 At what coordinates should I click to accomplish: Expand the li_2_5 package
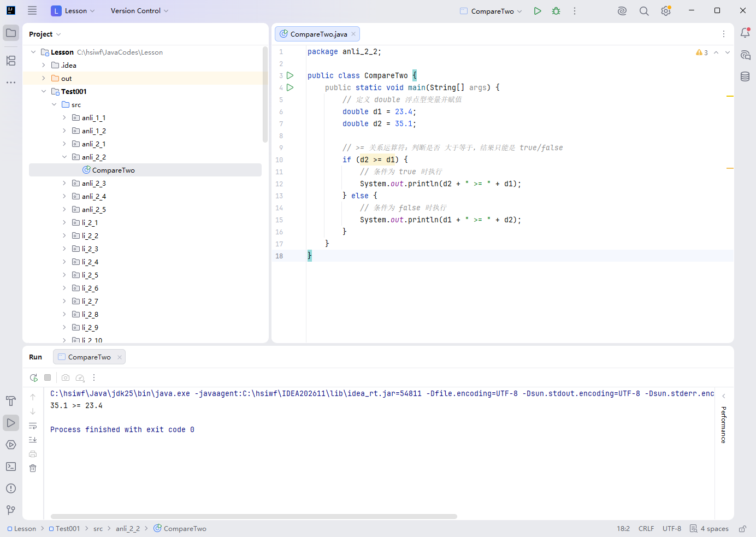coord(64,275)
